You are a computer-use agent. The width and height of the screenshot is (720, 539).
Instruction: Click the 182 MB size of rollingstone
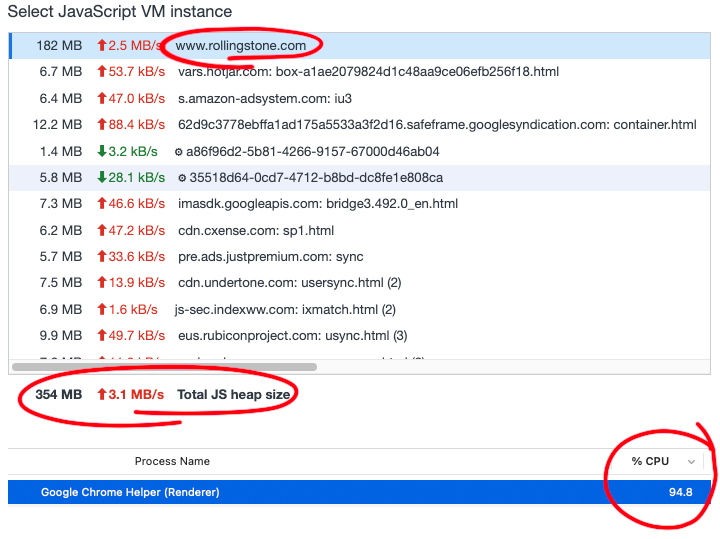pyautogui.click(x=59, y=46)
